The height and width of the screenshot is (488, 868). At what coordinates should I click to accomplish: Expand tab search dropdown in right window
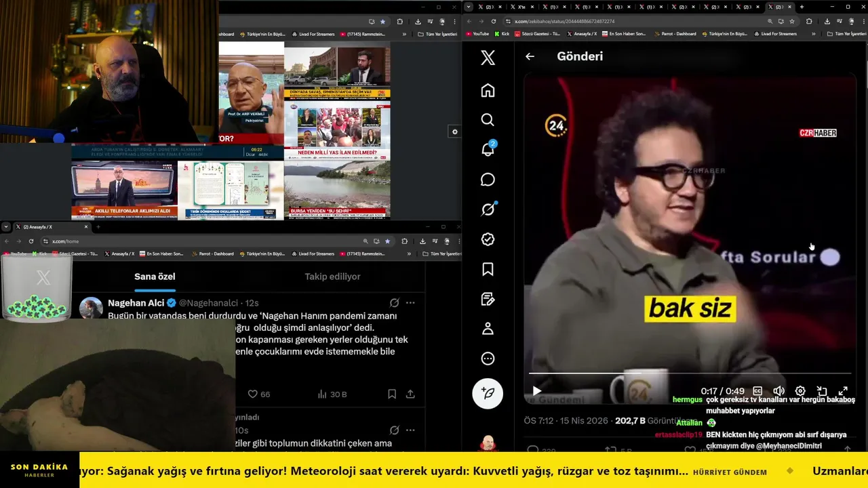(x=469, y=7)
